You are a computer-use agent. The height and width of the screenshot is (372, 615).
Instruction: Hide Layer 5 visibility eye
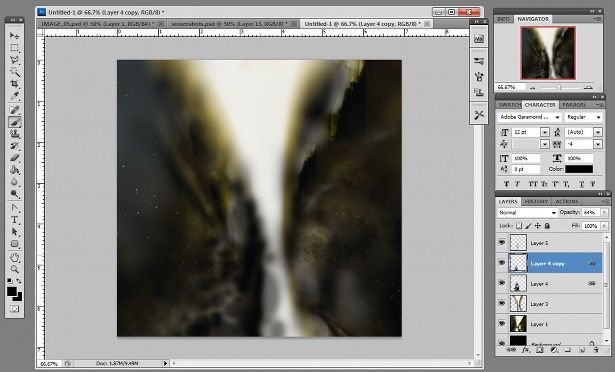point(502,243)
